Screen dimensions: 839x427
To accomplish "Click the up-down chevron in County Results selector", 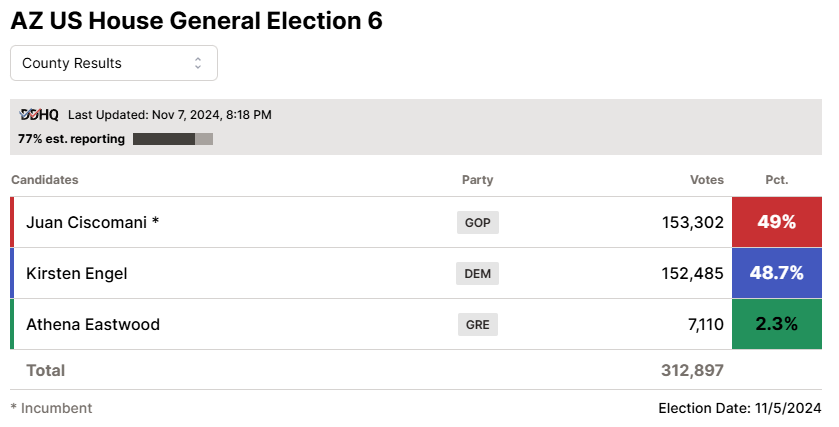I will coord(198,63).
